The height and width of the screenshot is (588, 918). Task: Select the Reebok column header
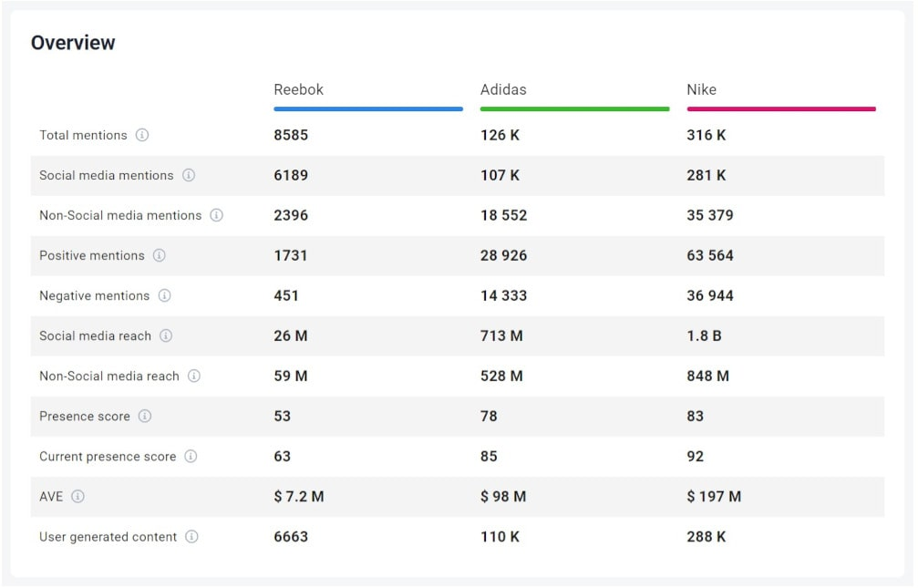pos(299,89)
